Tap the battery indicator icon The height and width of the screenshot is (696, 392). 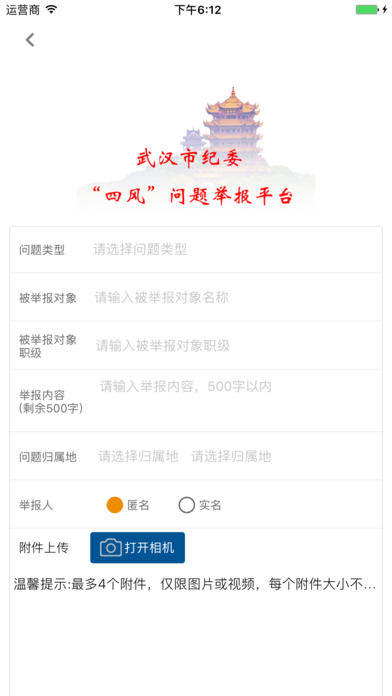pos(368,9)
